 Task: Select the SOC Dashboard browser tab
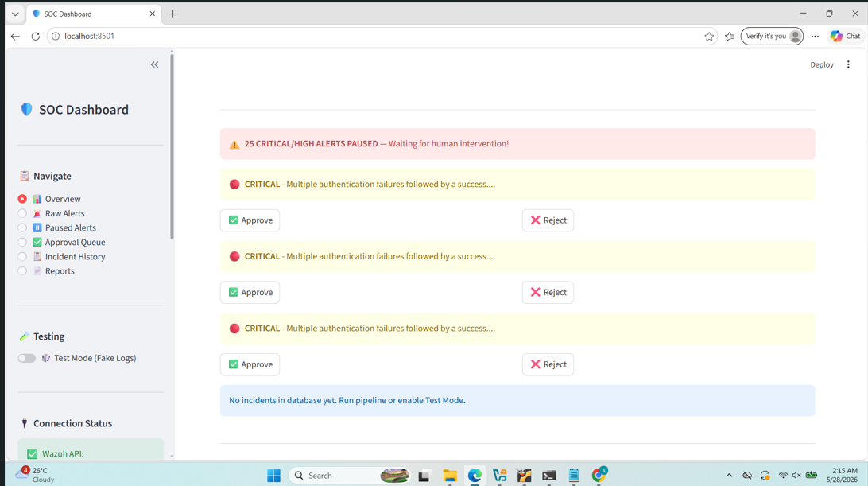coord(93,14)
